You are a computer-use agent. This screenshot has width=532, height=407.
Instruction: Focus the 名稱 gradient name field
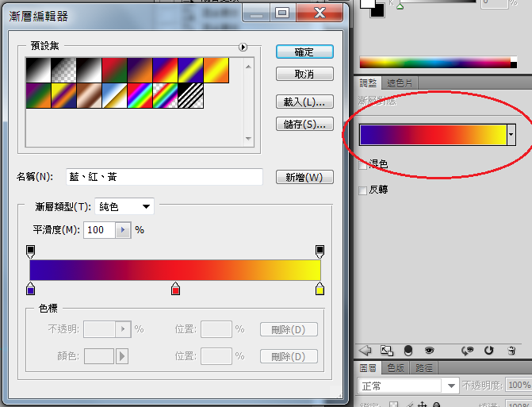pyautogui.click(x=165, y=177)
